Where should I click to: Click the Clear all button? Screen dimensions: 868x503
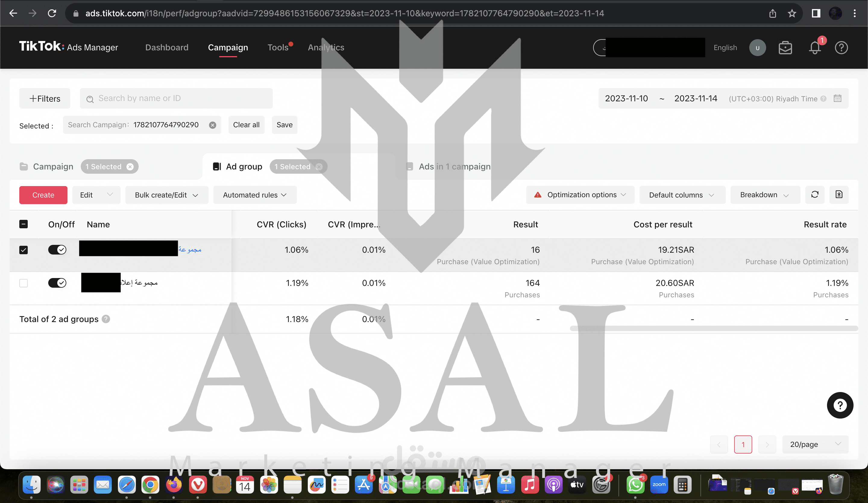coord(246,125)
